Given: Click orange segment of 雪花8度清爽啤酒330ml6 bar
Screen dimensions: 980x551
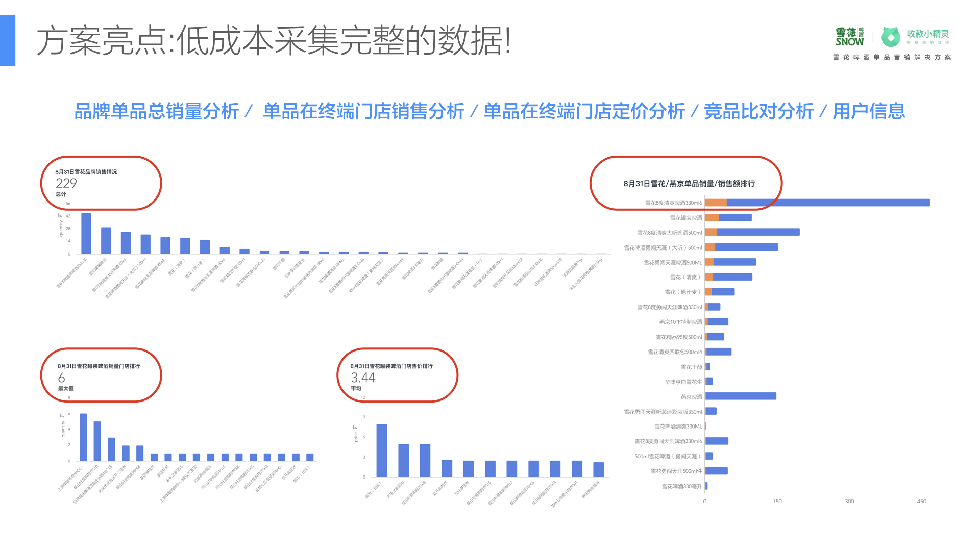Looking at the screenshot, I should [716, 203].
